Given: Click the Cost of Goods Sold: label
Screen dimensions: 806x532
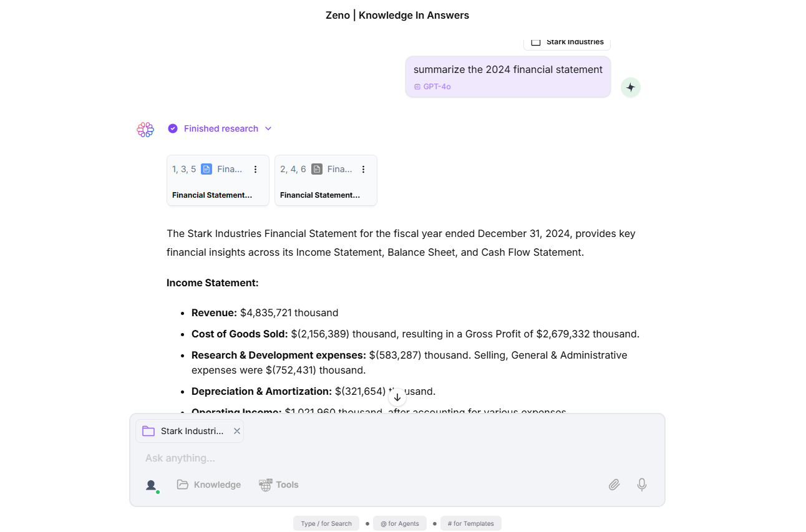Looking at the screenshot, I should [240, 334].
